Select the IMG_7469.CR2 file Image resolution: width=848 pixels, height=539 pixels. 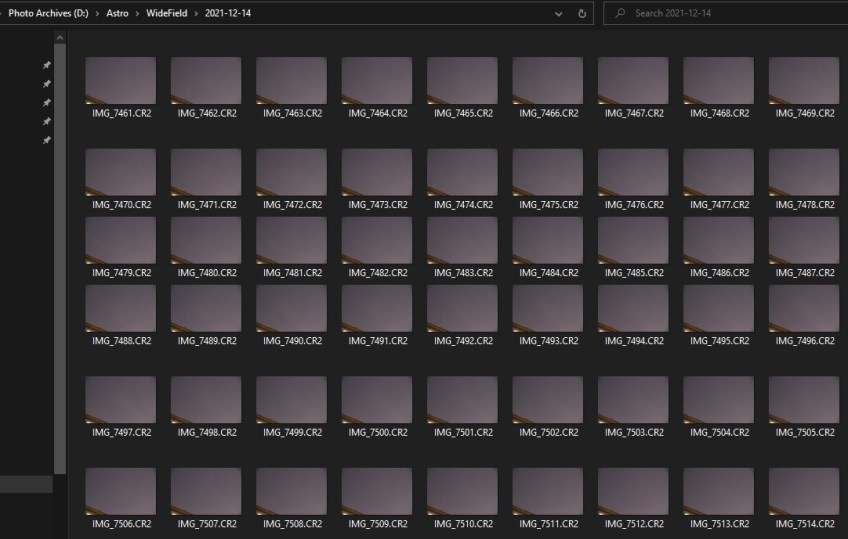coord(803,81)
